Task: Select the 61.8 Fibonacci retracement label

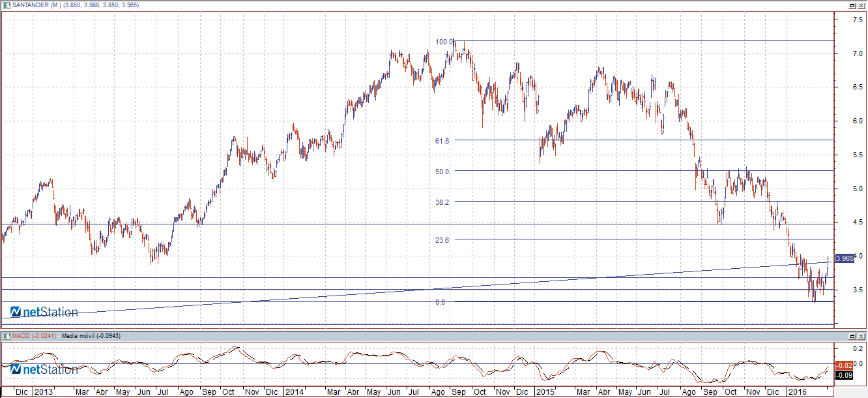Action: pos(443,140)
